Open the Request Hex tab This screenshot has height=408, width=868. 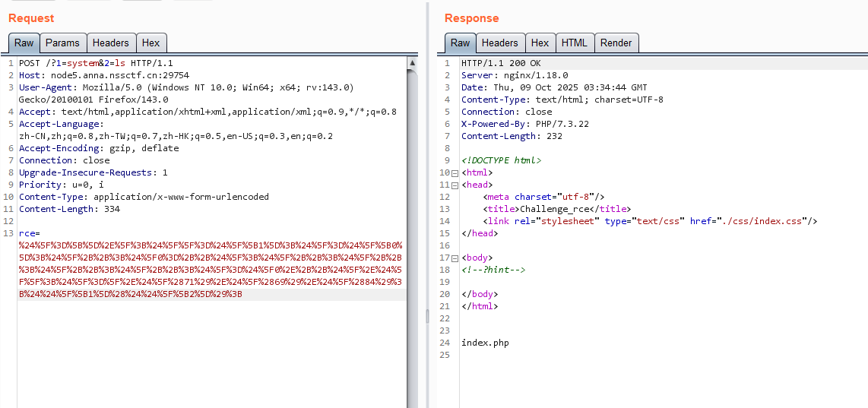150,43
